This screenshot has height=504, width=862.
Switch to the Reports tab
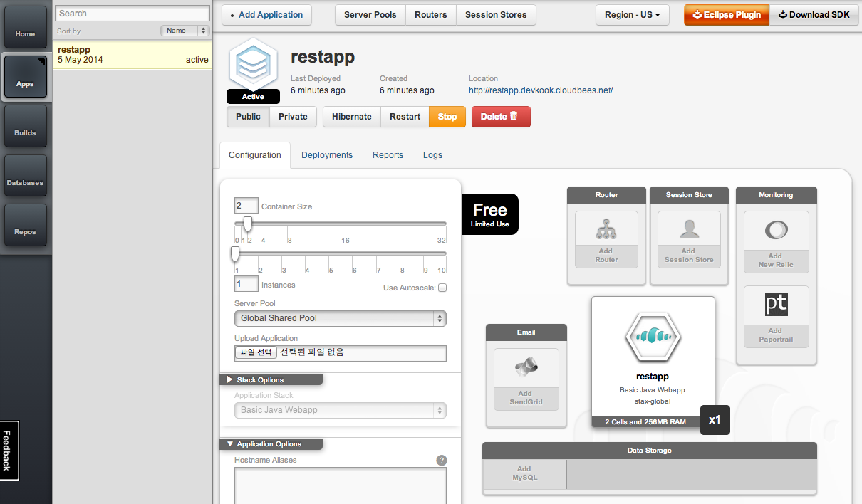[x=388, y=155]
